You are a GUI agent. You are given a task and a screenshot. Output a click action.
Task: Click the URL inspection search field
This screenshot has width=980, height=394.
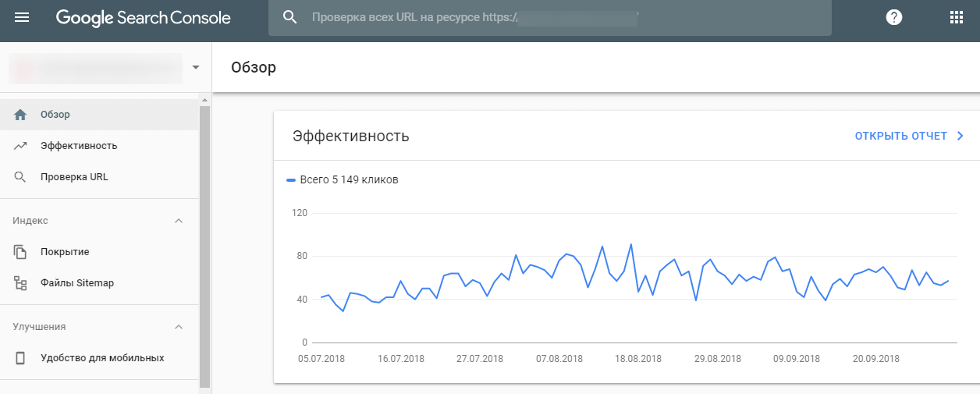coord(546,17)
